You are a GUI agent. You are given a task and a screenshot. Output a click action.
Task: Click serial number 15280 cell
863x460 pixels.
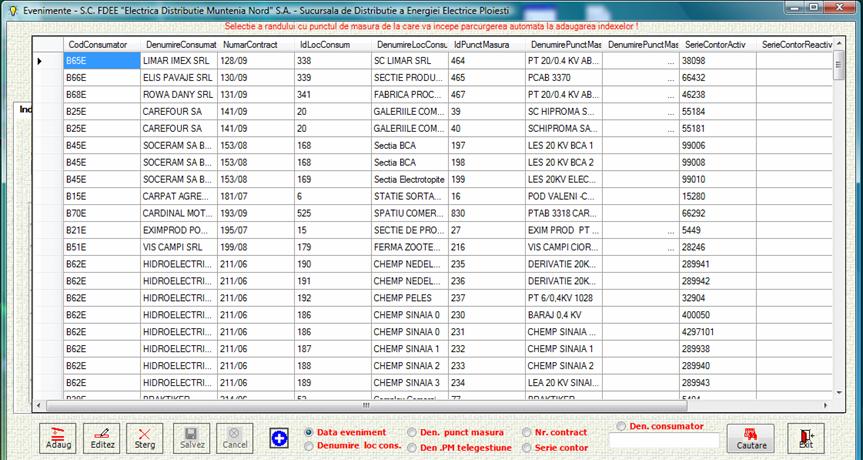click(718, 196)
